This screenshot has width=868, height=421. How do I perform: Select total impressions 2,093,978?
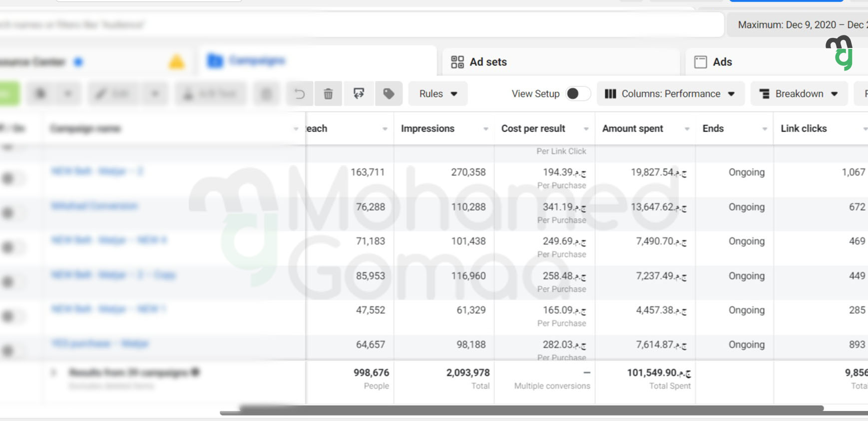tap(468, 373)
